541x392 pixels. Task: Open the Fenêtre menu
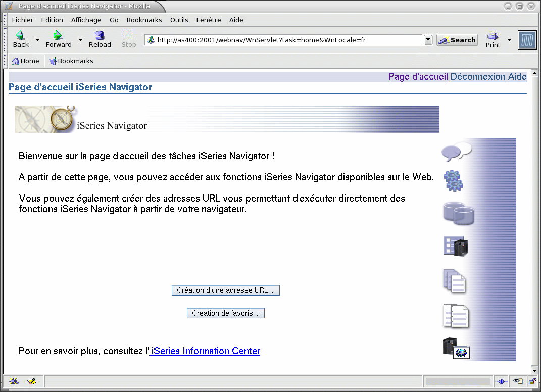(209, 20)
